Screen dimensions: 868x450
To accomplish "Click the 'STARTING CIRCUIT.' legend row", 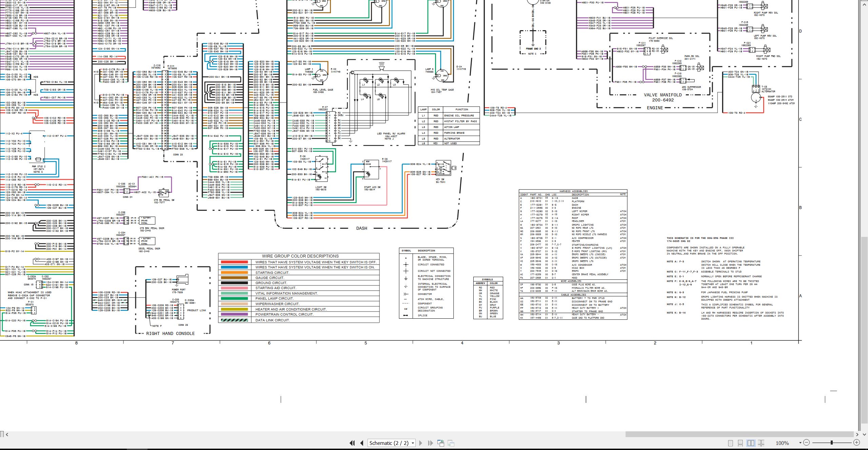I will (299, 273).
